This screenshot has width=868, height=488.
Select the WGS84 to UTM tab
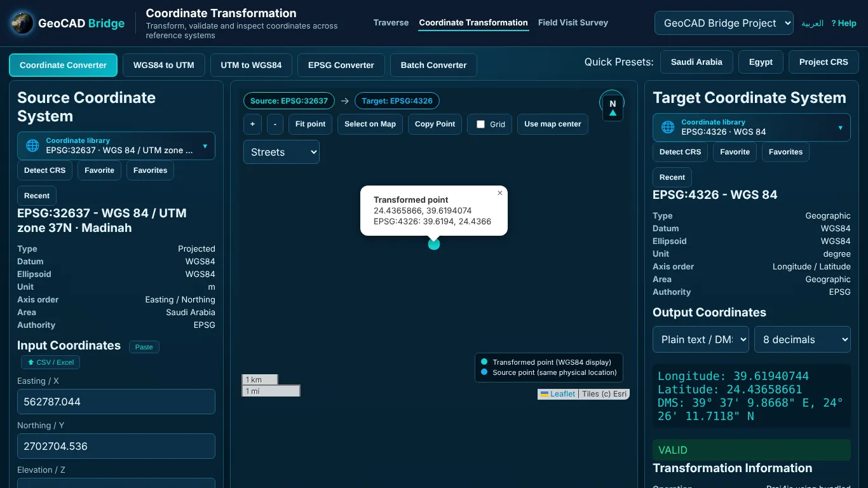click(x=164, y=65)
